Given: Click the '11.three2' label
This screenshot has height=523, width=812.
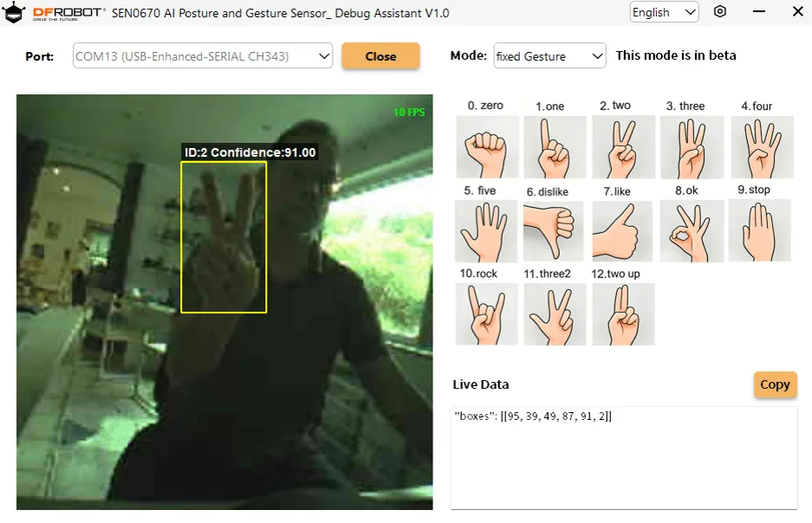Looking at the screenshot, I should (x=547, y=274).
